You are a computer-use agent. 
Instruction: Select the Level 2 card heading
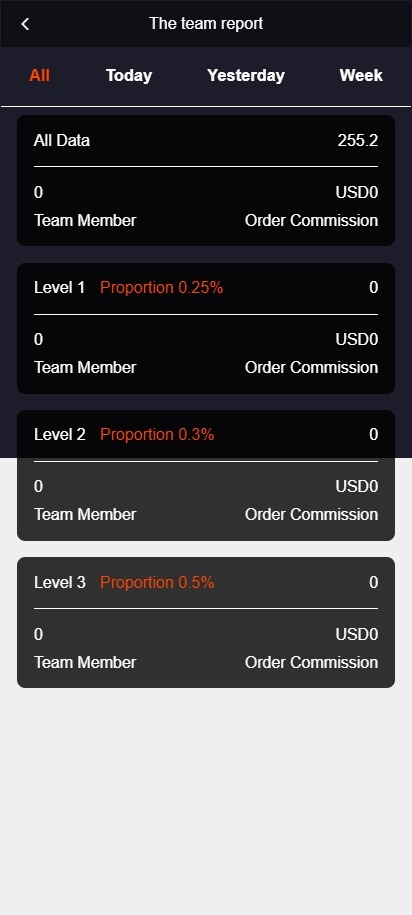pyautogui.click(x=60, y=435)
